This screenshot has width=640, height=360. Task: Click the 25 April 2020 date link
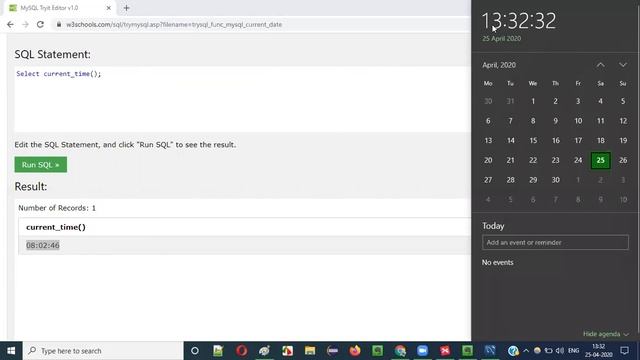click(502, 38)
